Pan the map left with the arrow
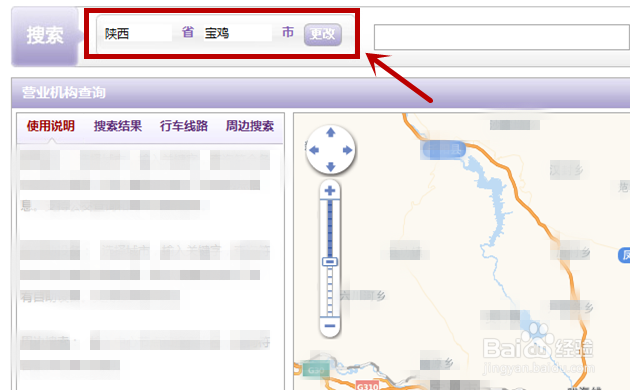Screen dimensions: 630x390 [x=314, y=150]
